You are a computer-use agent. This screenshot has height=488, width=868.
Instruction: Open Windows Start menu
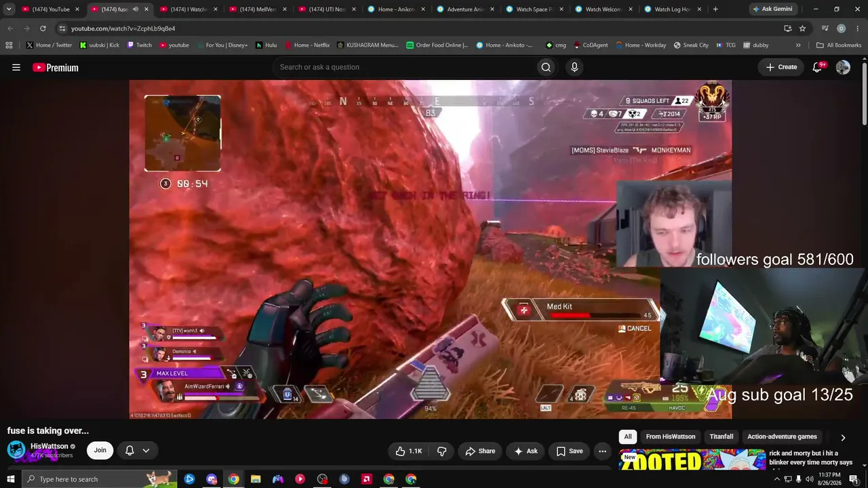tap(10, 479)
